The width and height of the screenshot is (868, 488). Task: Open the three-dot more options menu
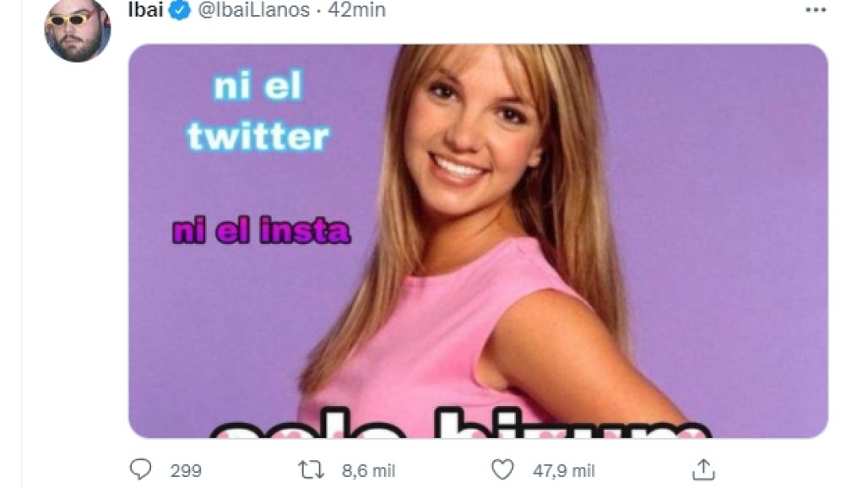(x=816, y=10)
